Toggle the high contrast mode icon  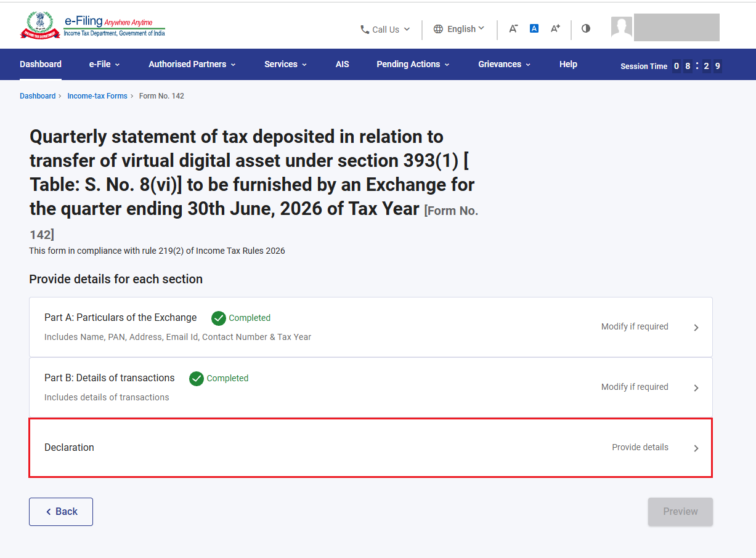point(586,28)
